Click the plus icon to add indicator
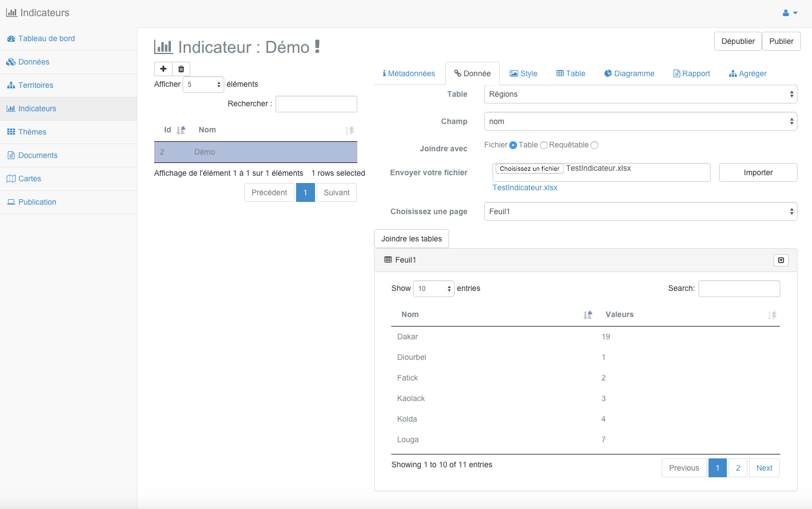Screen dimensions: 812x509 163,69
